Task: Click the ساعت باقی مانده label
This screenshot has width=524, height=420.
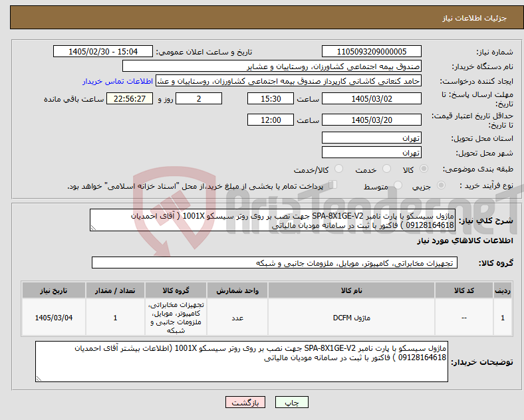Action: point(74,99)
